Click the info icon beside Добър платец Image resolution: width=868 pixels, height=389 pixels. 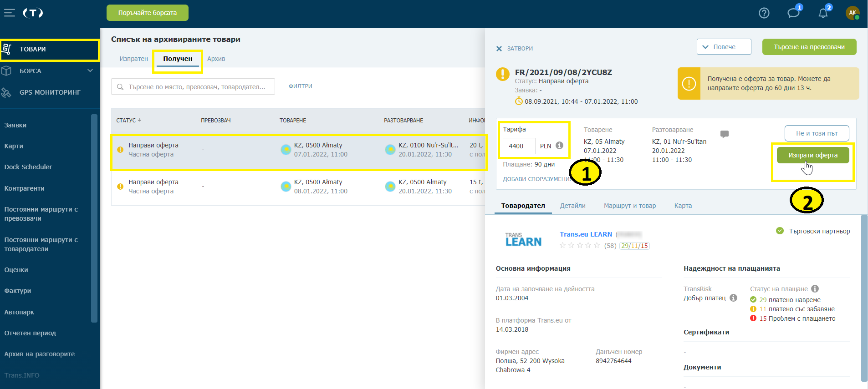point(733,298)
